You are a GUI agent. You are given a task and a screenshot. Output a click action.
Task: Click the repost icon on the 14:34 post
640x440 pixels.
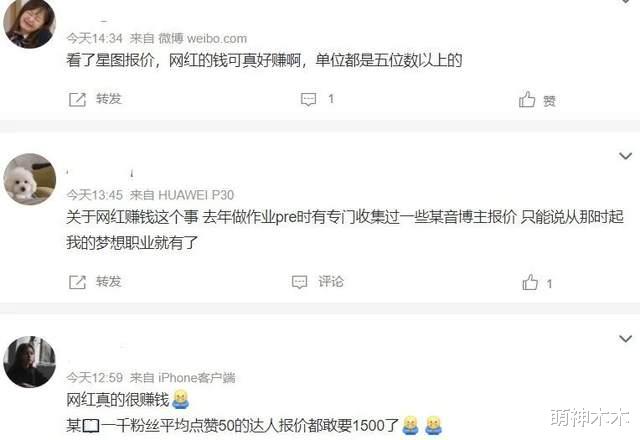pyautogui.click(x=78, y=99)
